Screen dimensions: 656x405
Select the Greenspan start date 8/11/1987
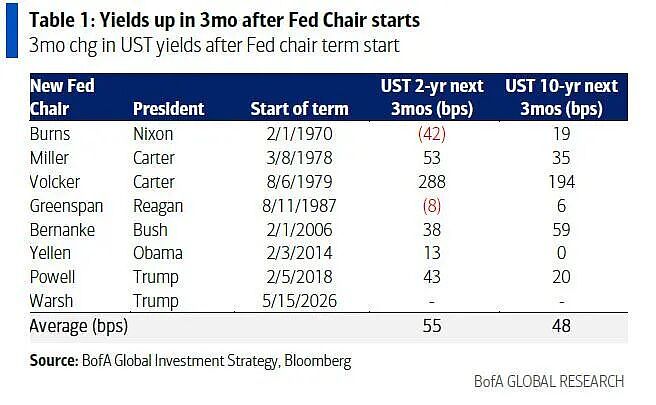(300, 206)
